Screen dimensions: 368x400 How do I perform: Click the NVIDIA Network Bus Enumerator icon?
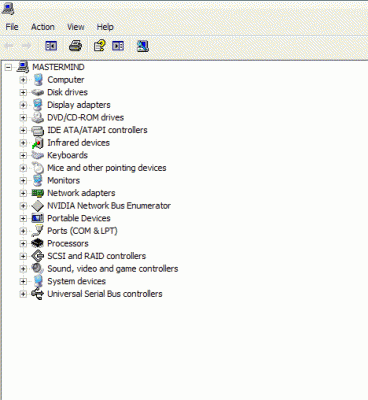point(38,206)
